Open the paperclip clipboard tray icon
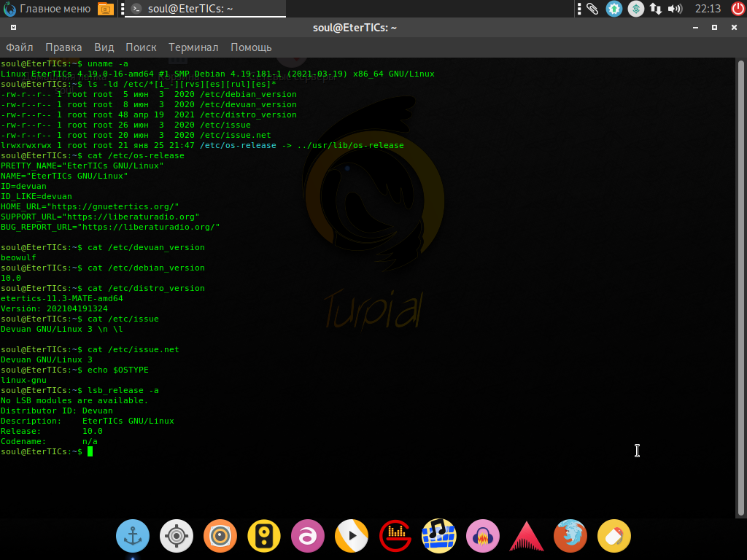Viewport: 747px width, 560px height. [592, 9]
